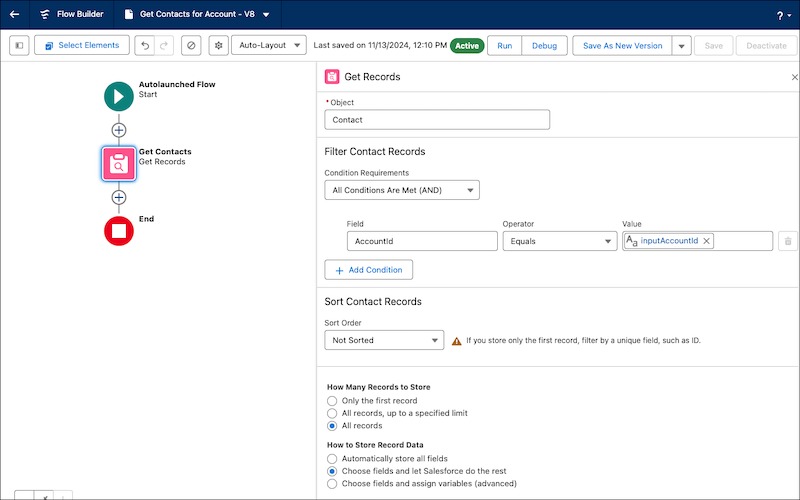
Task: Click the sort order warning icon
Action: (457, 341)
